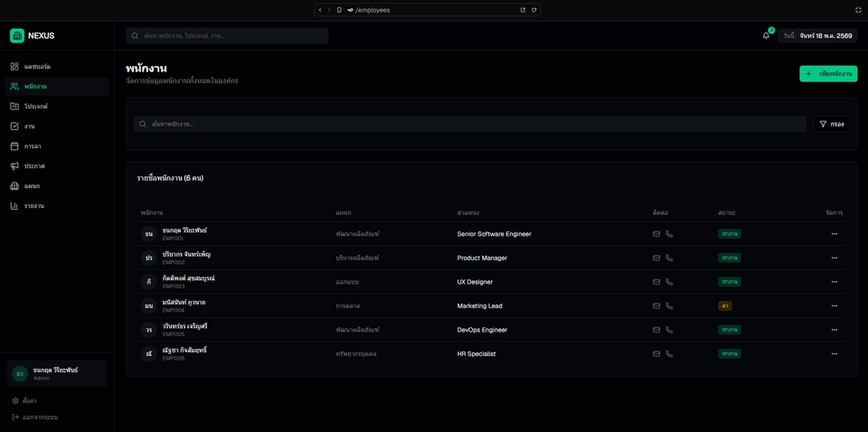Click the 'DevOps Engineer' position text

(x=482, y=330)
